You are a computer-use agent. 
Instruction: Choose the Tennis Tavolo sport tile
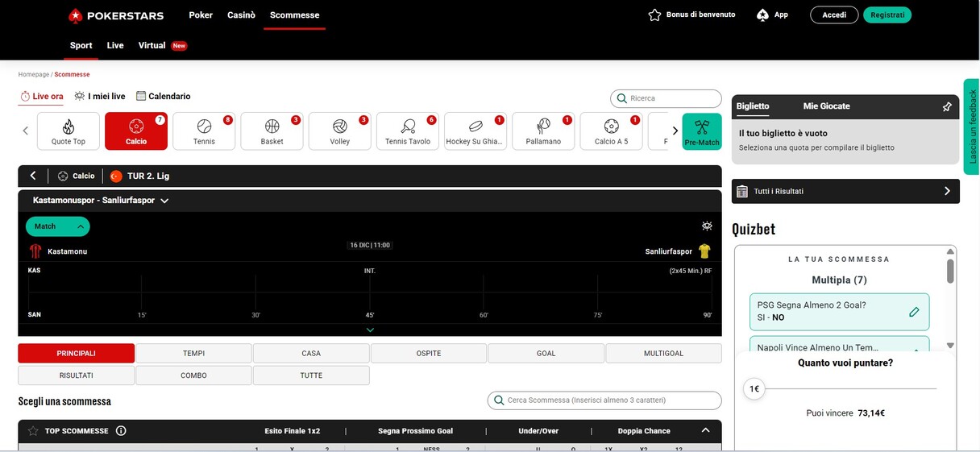click(x=408, y=131)
